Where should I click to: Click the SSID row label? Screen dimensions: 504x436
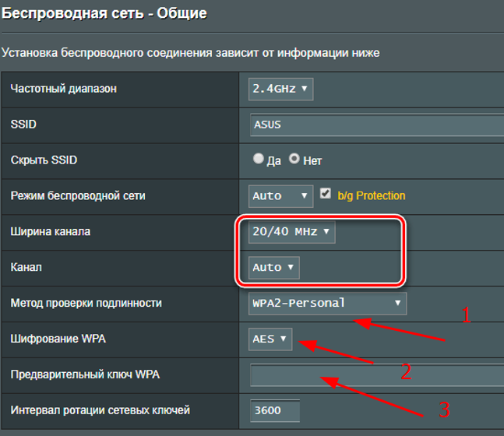pyautogui.click(x=23, y=125)
